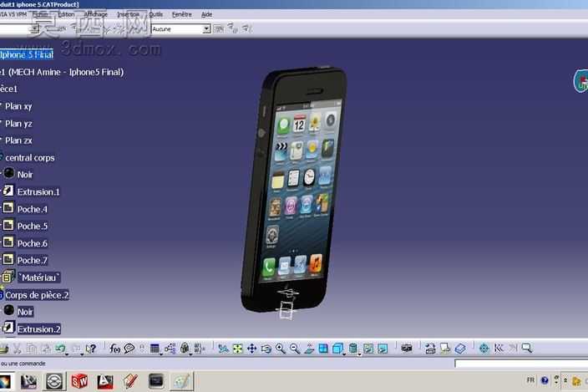Screen dimensions: 588x392
Task: Click the knowledge tree structure icon
Action: [170, 349]
